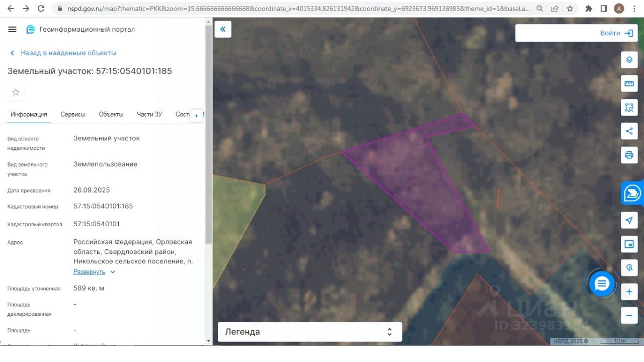Print the map with printer icon
The height and width of the screenshot is (362, 644).
point(629,154)
